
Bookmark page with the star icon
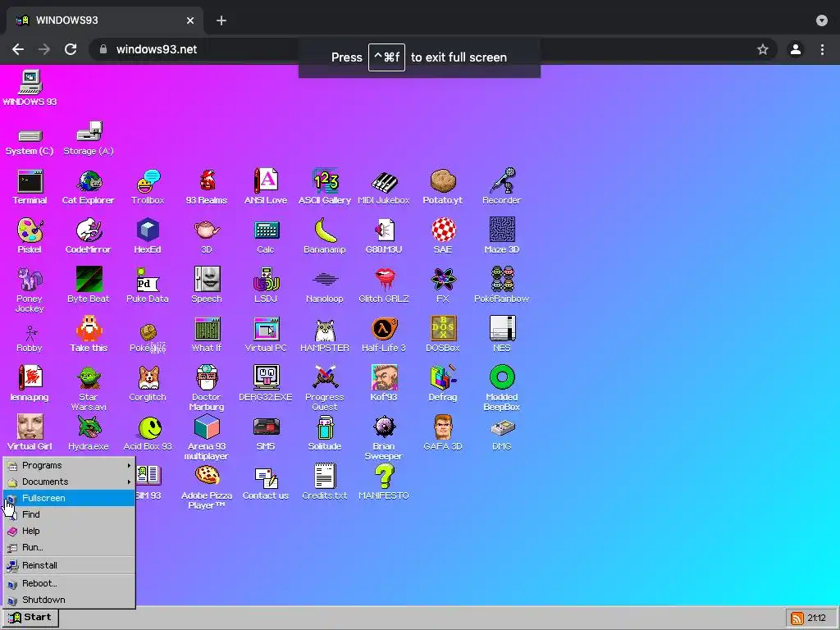(x=763, y=49)
